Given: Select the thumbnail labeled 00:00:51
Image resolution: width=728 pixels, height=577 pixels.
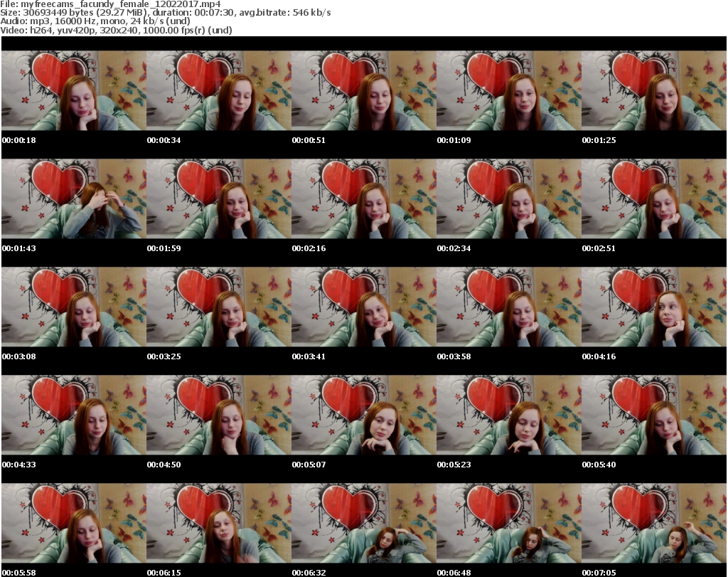Looking at the screenshot, I should [x=363, y=90].
